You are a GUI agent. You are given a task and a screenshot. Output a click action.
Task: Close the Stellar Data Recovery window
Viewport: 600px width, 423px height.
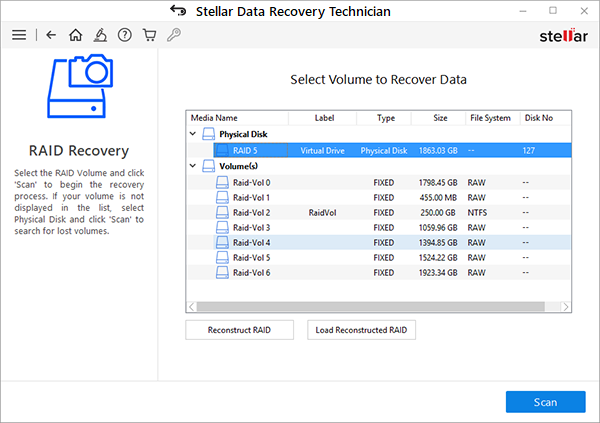pos(584,11)
